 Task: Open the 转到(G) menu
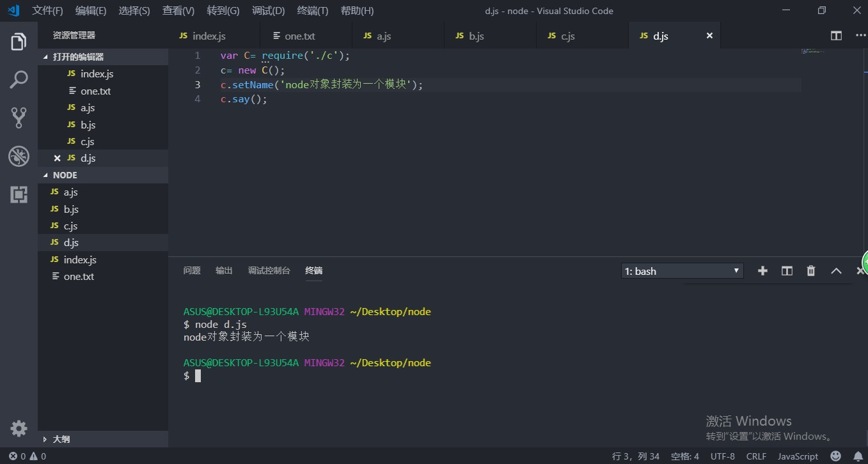(x=223, y=11)
